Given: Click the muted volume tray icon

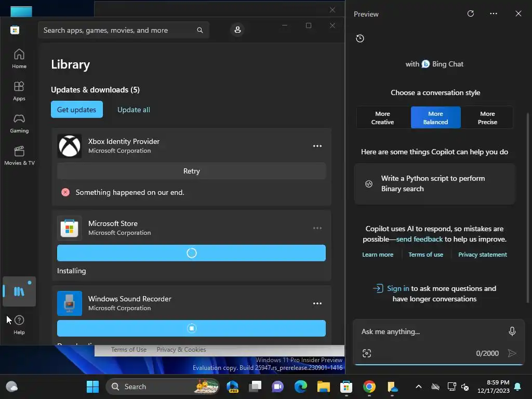Looking at the screenshot, I should (x=465, y=387).
